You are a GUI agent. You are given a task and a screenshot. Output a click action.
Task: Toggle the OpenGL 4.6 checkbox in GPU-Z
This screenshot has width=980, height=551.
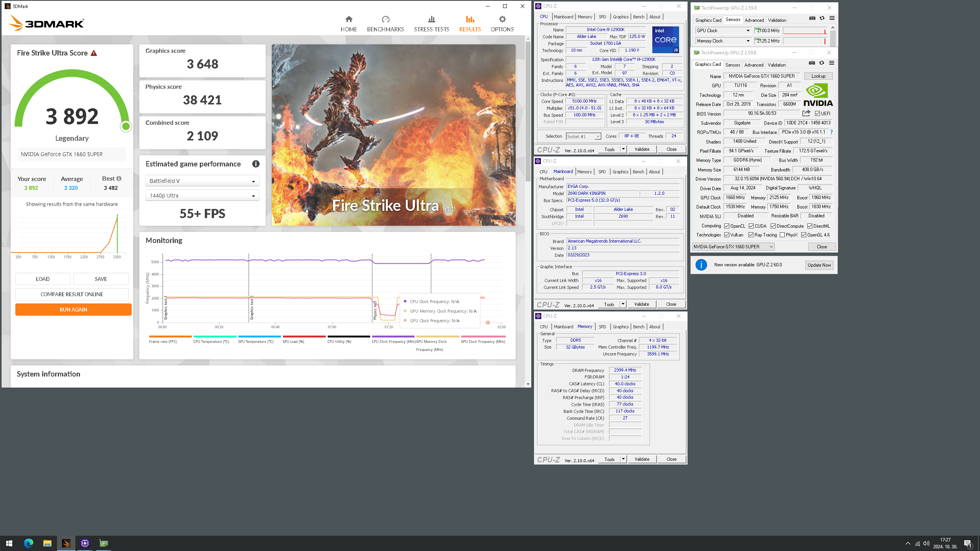click(x=804, y=235)
